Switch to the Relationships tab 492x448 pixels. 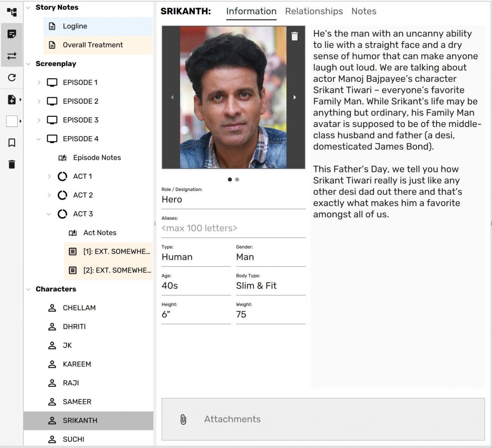(x=314, y=11)
